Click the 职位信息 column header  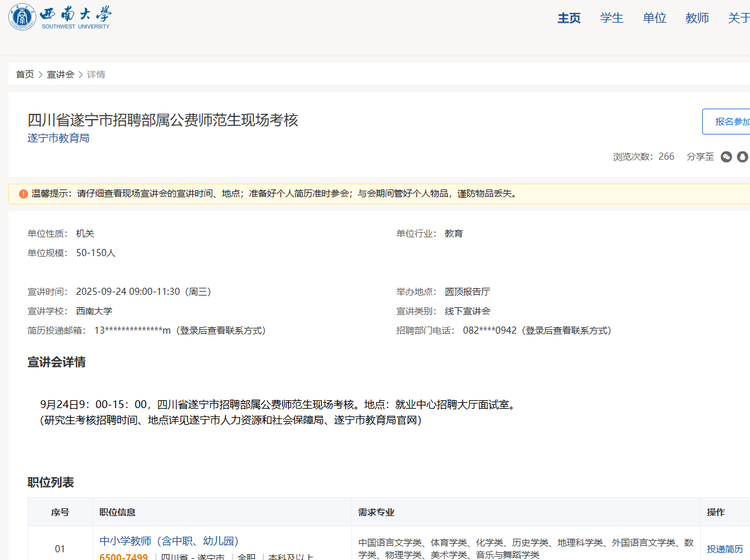[118, 512]
